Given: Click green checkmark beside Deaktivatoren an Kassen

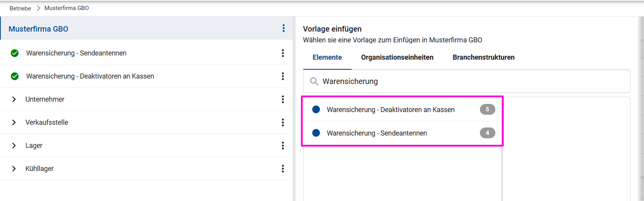Looking at the screenshot, I should (15, 76).
